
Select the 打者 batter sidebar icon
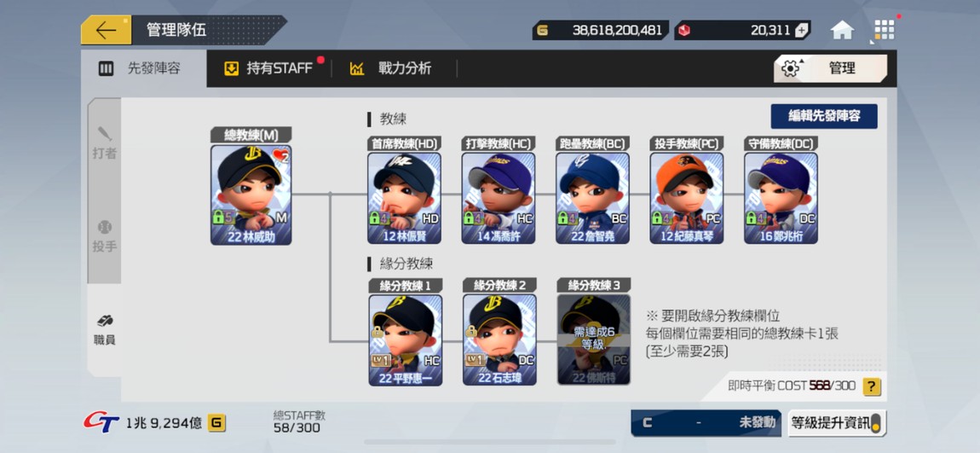(104, 142)
